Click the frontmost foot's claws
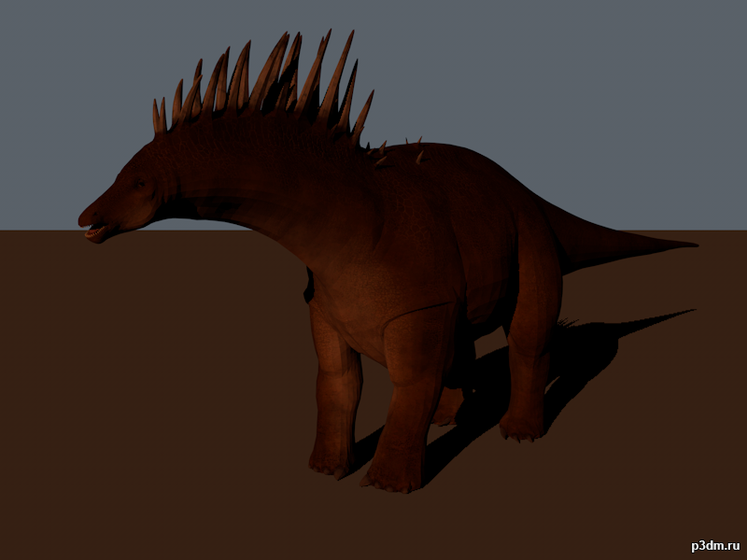747x560 pixels. (x=390, y=483)
